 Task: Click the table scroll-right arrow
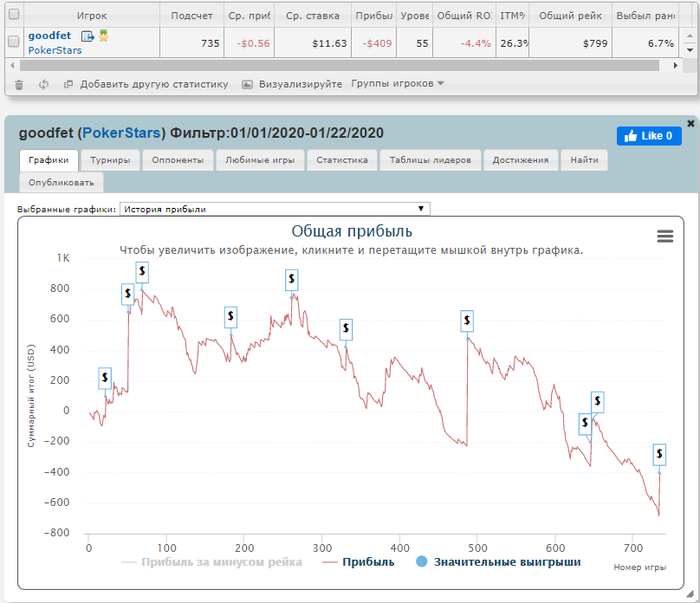tap(675, 66)
